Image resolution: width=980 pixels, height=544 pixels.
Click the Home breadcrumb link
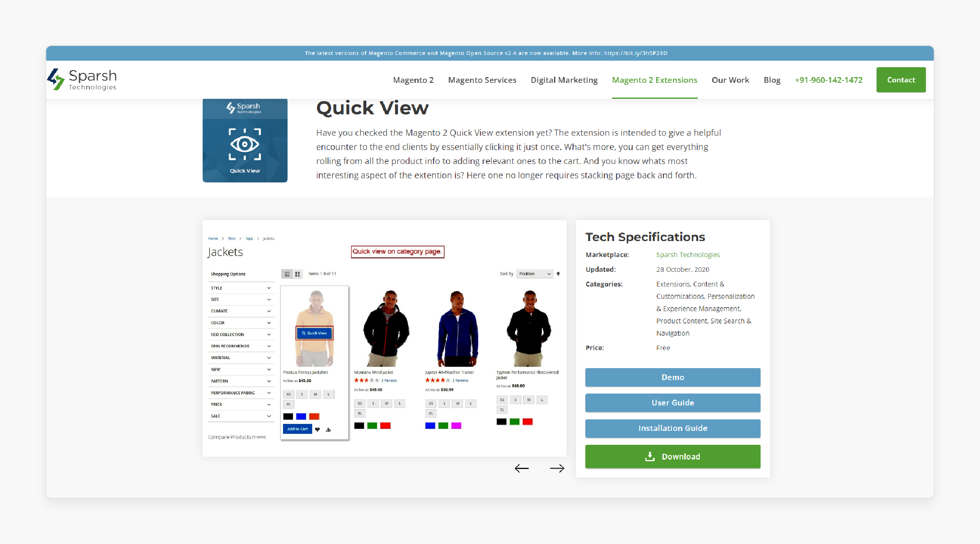(x=213, y=239)
